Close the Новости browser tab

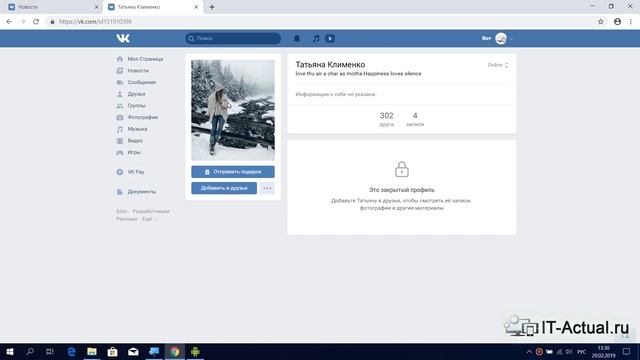(x=96, y=7)
